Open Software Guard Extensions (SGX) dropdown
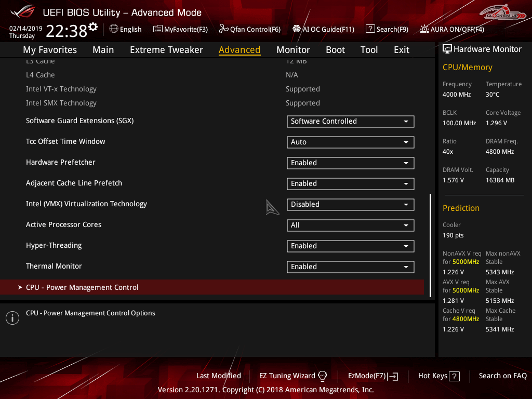 [350, 122]
